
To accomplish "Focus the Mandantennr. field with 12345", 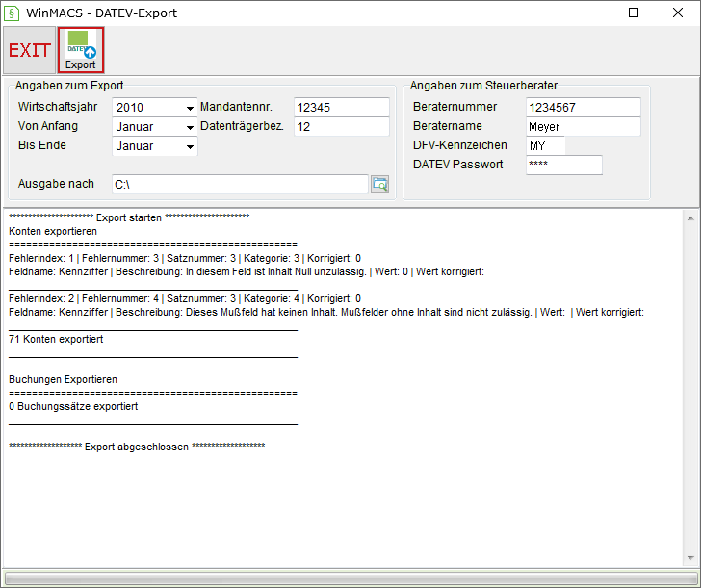I will (x=342, y=108).
